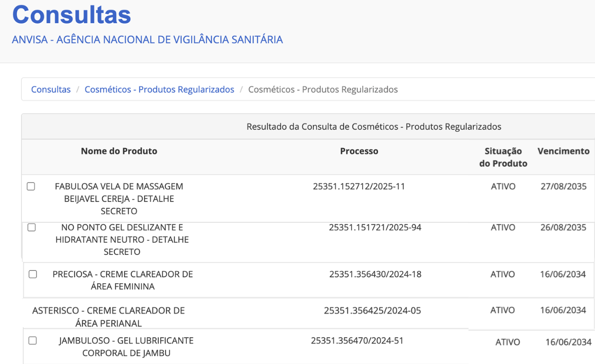Viewport: 595px width, 364px height.
Task: Check the Preciosa Creme Clareador row checkbox
Action: click(x=33, y=274)
